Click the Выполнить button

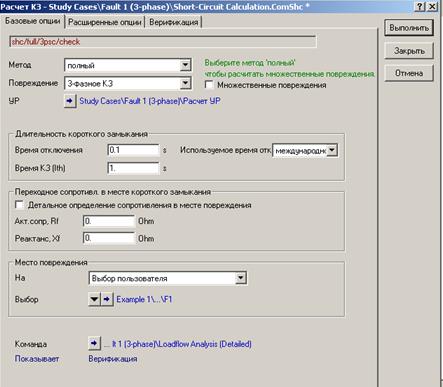(409, 28)
